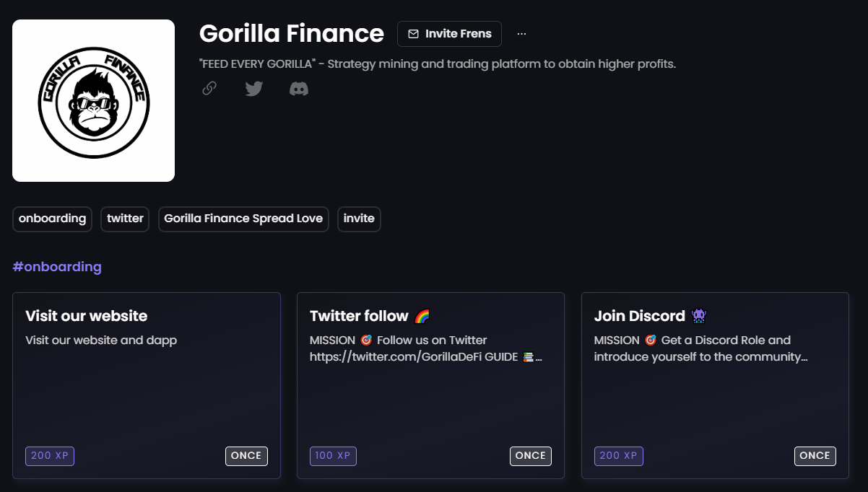Click the 200 XP badge on Visit our website
The image size is (868, 492).
coord(49,455)
